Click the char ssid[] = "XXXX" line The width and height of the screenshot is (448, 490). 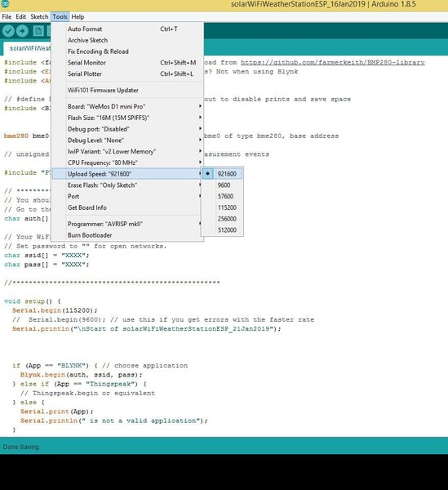(47, 256)
